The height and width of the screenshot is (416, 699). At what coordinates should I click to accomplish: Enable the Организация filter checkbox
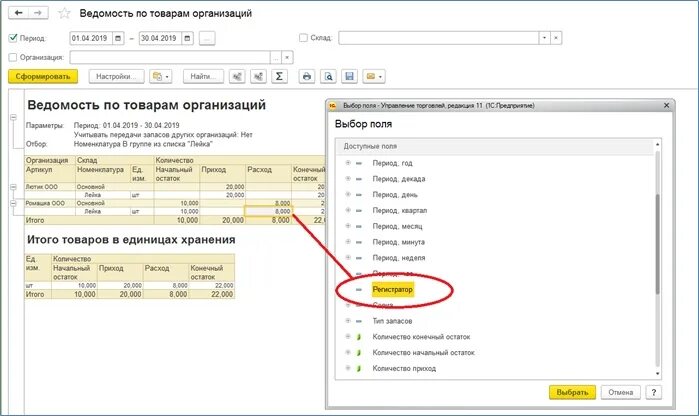click(x=13, y=57)
